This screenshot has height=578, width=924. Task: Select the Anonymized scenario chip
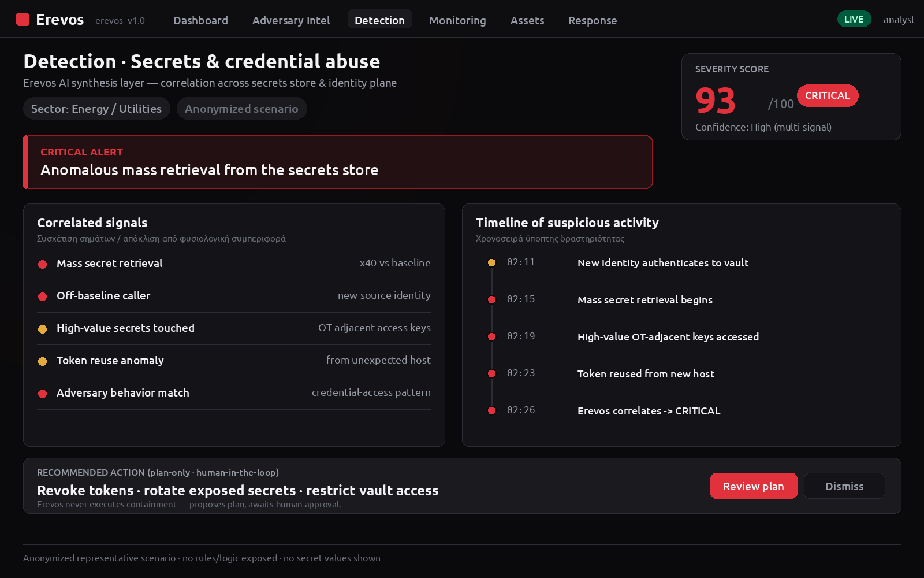pos(241,109)
